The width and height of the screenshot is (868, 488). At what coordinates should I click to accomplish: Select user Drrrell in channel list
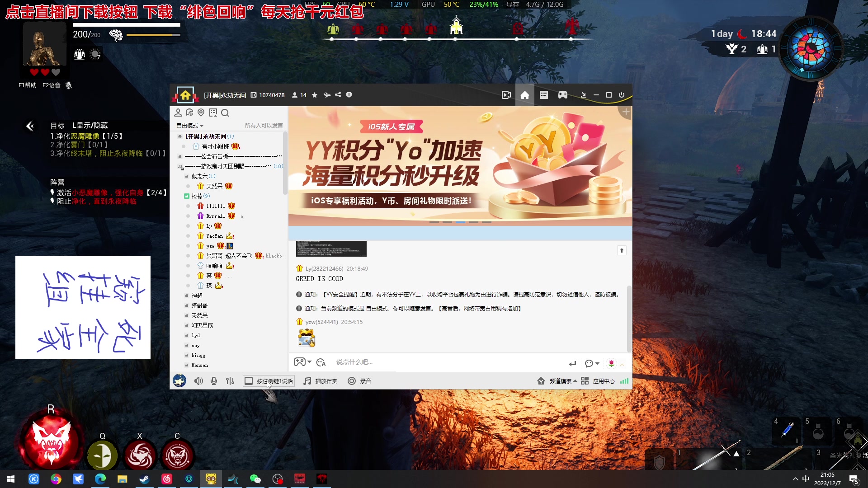point(216,216)
